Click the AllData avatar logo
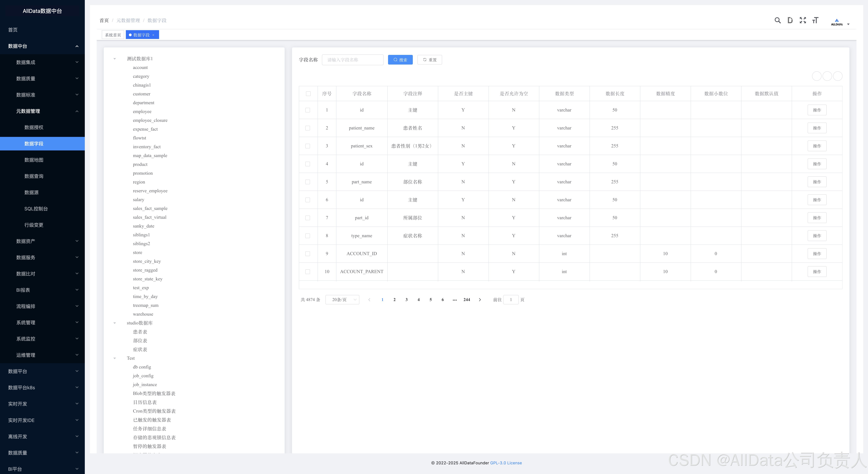The height and width of the screenshot is (474, 868). (836, 22)
